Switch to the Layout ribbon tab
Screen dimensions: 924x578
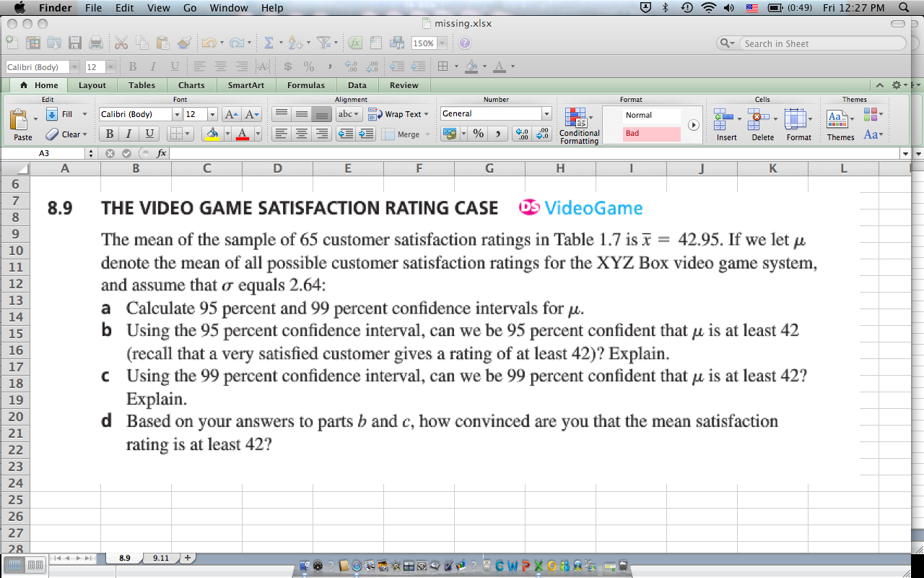tap(92, 85)
